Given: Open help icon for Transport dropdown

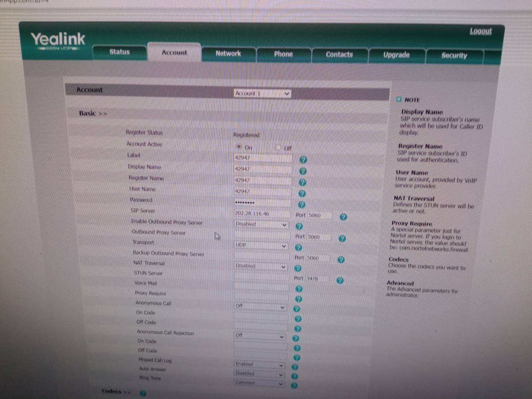Looking at the screenshot, I should click(x=298, y=247).
